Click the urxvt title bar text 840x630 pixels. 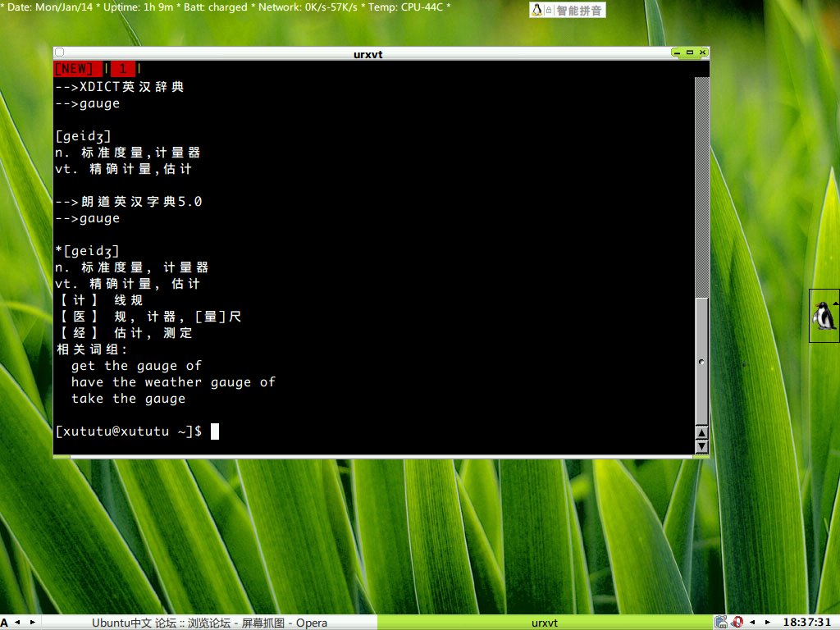click(368, 54)
